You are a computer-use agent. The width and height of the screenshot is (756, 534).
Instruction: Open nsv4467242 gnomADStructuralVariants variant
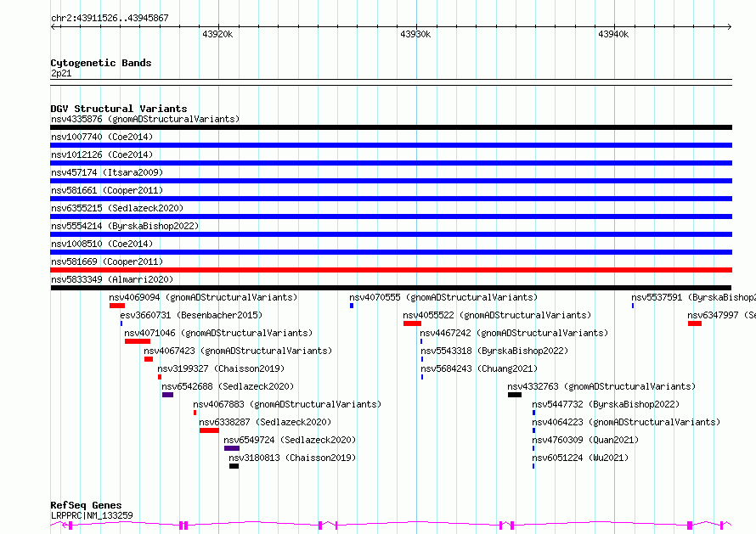tap(514, 333)
